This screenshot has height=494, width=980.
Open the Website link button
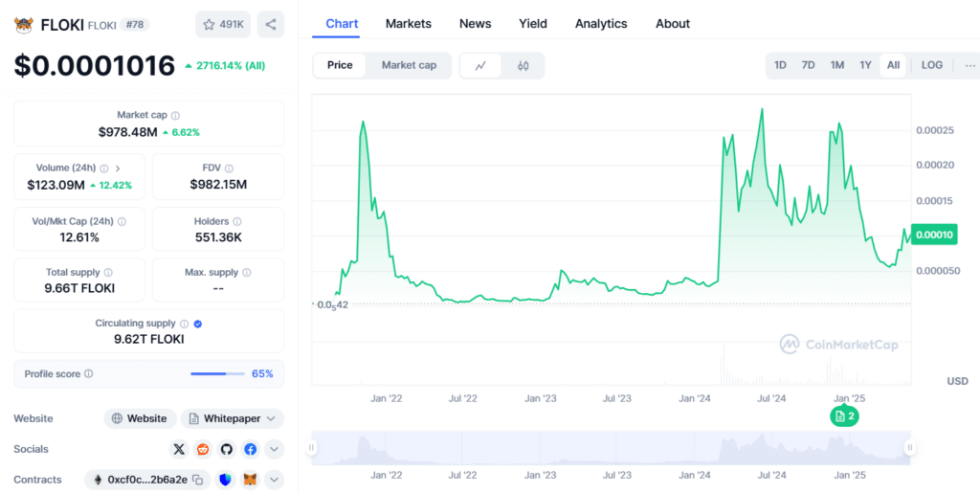[x=140, y=419]
